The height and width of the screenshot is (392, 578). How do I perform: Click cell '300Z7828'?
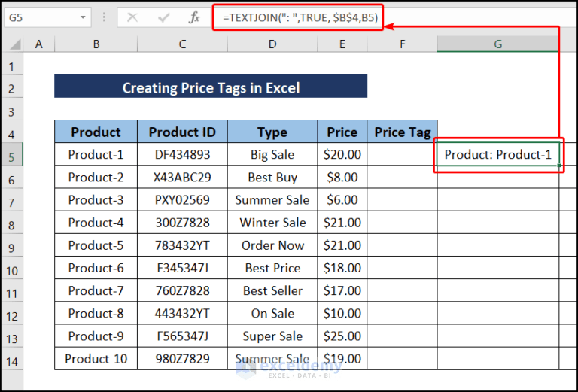tap(182, 223)
